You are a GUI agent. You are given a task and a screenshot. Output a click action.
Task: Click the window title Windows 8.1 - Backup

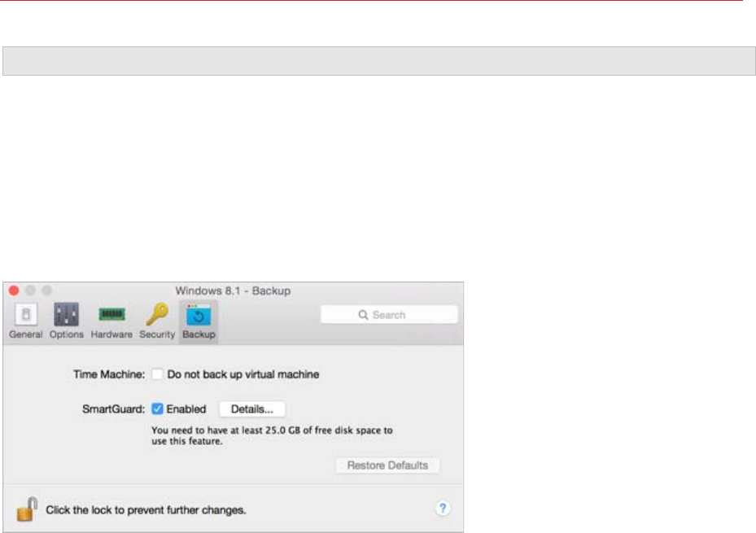[x=233, y=291]
